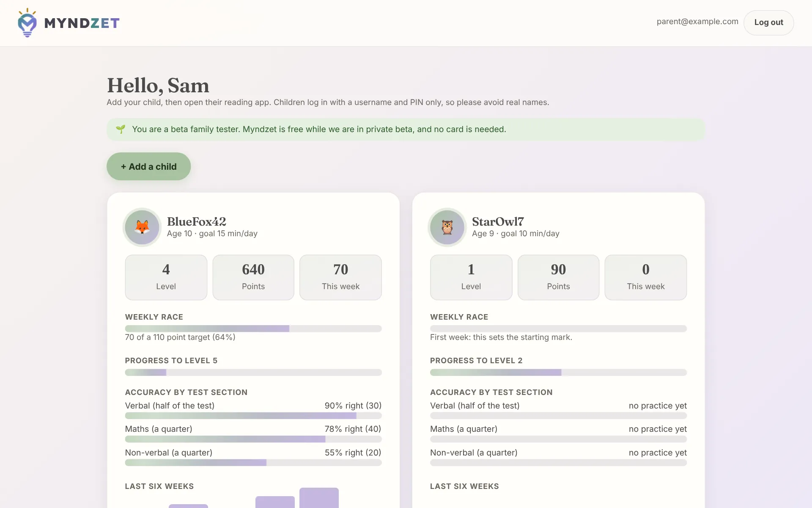This screenshot has height=508, width=812.
Task: Click the BlueFox42 fox avatar
Action: (x=142, y=227)
